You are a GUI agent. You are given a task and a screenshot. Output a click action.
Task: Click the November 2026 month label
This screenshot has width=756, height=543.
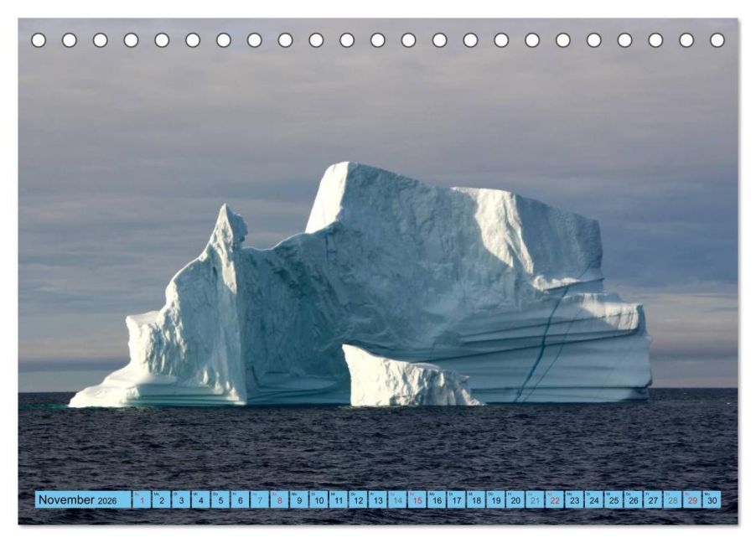(78, 499)
